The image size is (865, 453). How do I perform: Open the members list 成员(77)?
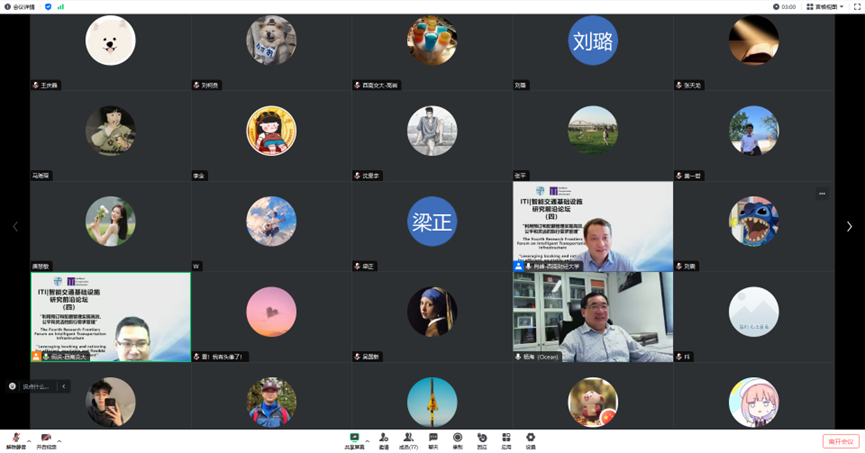408,440
